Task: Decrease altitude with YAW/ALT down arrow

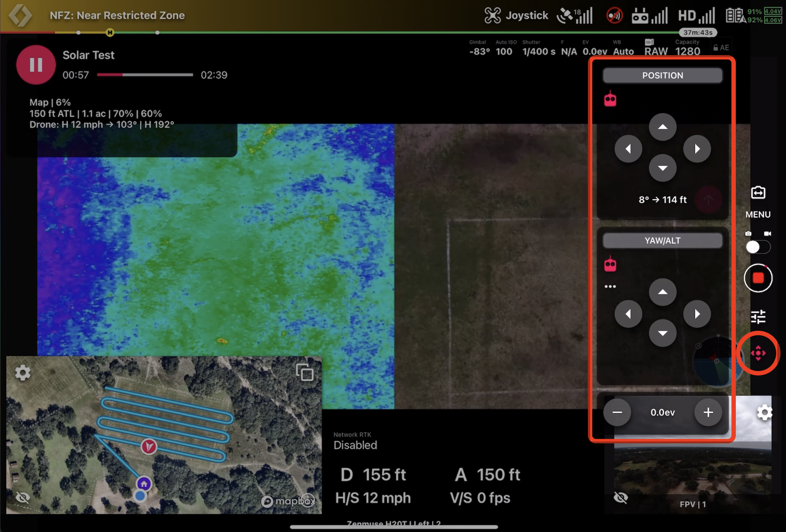Action: click(x=662, y=333)
